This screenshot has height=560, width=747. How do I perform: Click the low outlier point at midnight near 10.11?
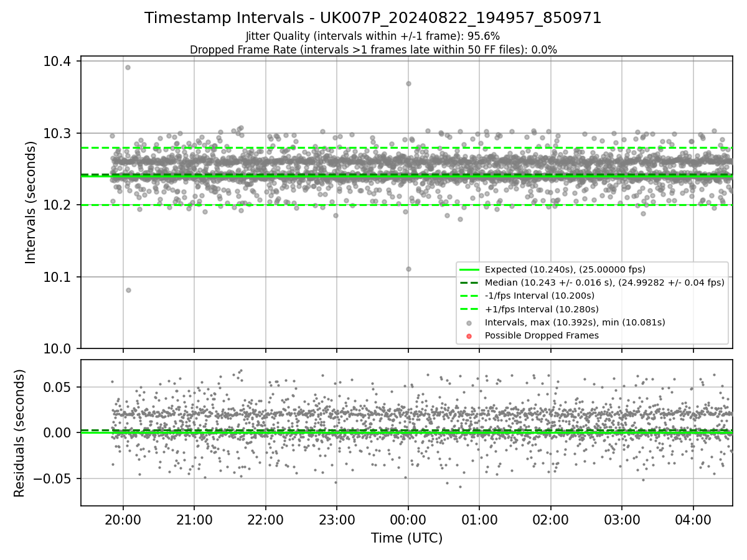click(x=408, y=269)
